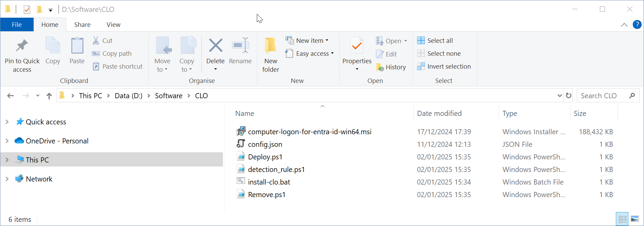Expand the Quick access tree node

pos(7,122)
